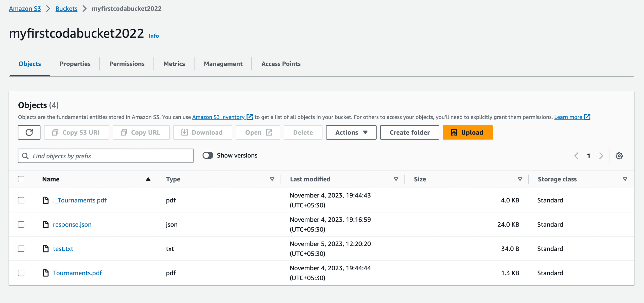Click Storage class column header

[x=557, y=179]
